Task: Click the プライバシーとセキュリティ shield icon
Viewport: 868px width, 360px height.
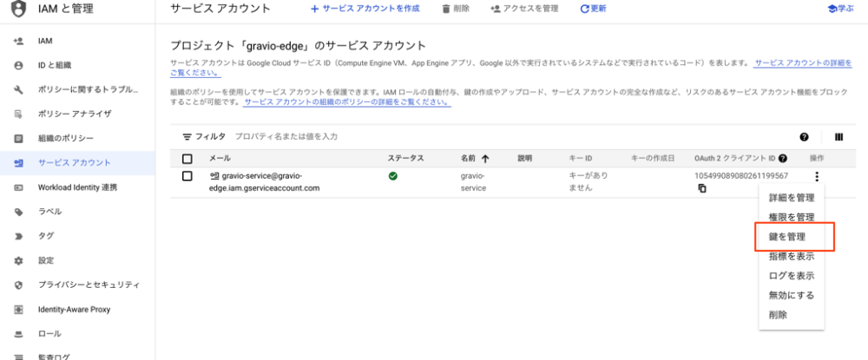Action: (18, 285)
